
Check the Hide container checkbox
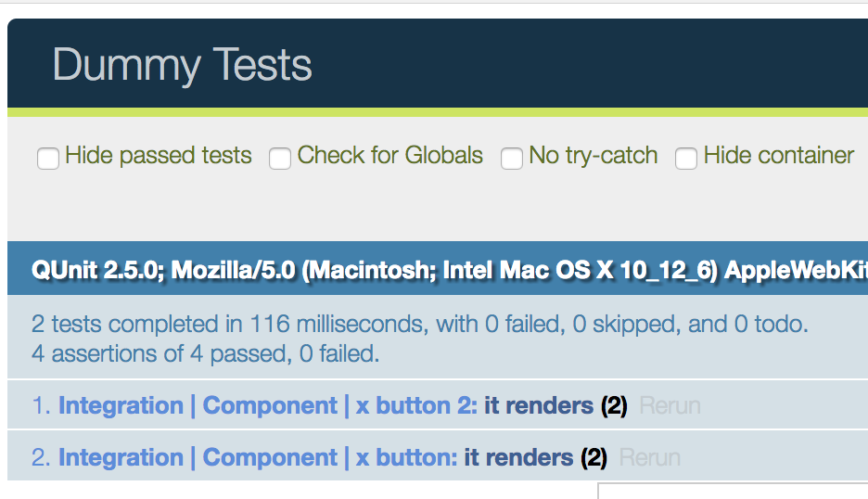click(686, 159)
